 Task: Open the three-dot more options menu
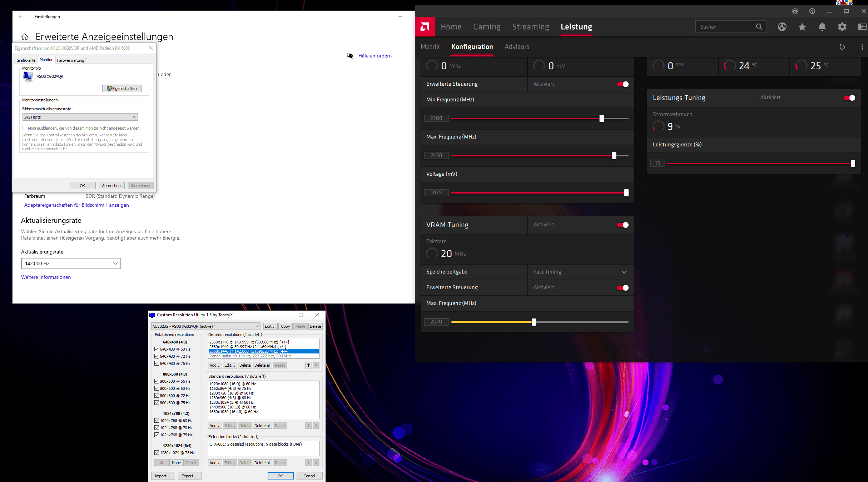coord(862,47)
